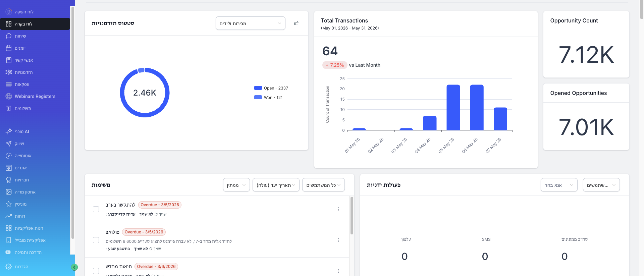Image resolution: width=644 pixels, height=276 pixels.
Task: Open the תשלומים payments icon
Action: (x=9, y=108)
